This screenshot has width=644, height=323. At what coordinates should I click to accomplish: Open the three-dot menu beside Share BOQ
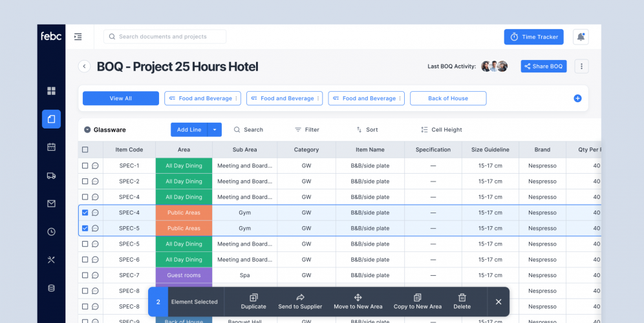coord(581,67)
